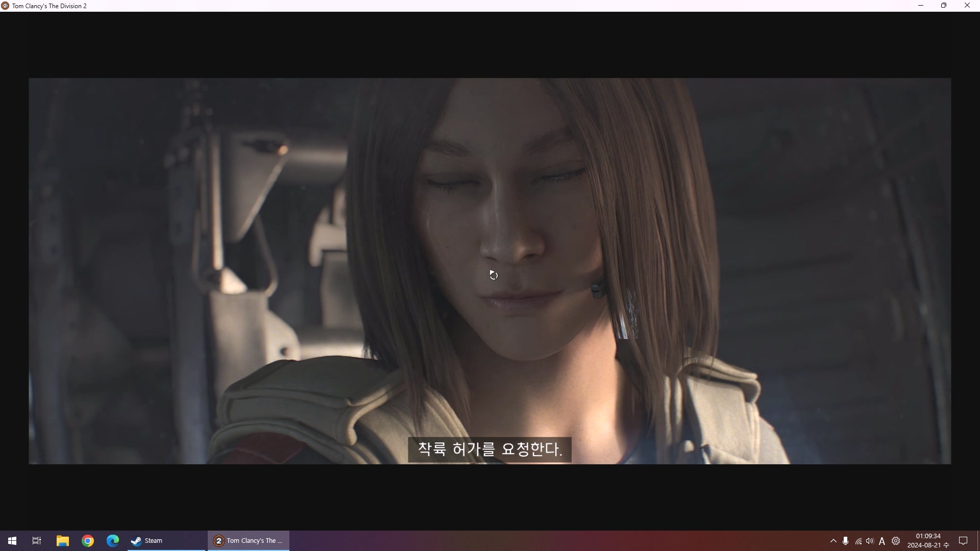
Task: Click the Division 2 title bar icon
Action: 5,6
